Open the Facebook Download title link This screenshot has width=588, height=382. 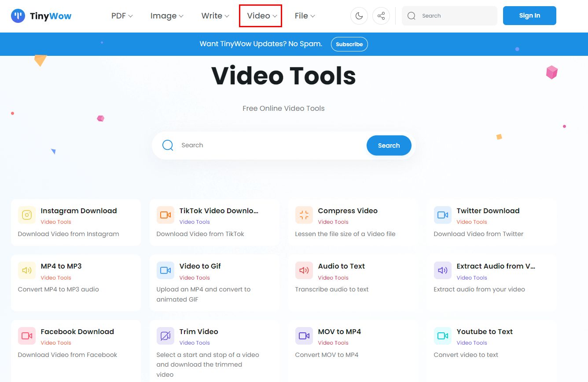coord(77,331)
